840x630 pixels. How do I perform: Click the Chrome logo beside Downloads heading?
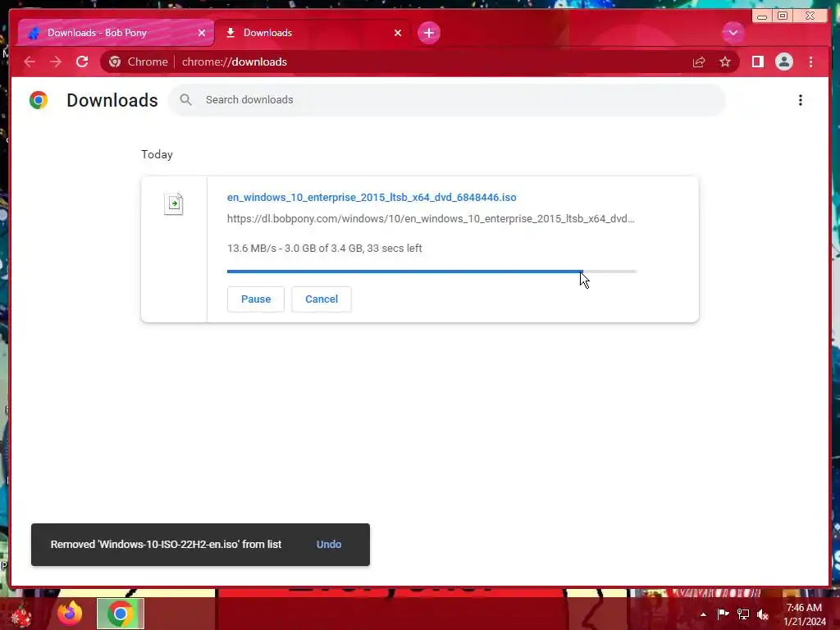click(39, 100)
